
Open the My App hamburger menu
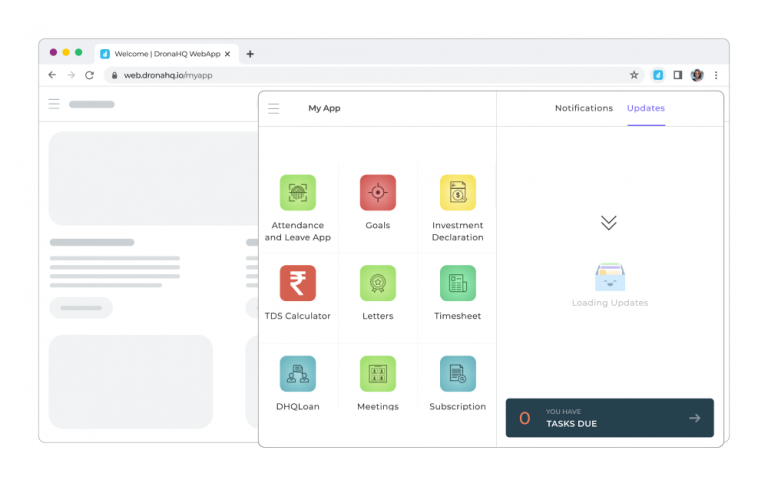pyautogui.click(x=273, y=108)
